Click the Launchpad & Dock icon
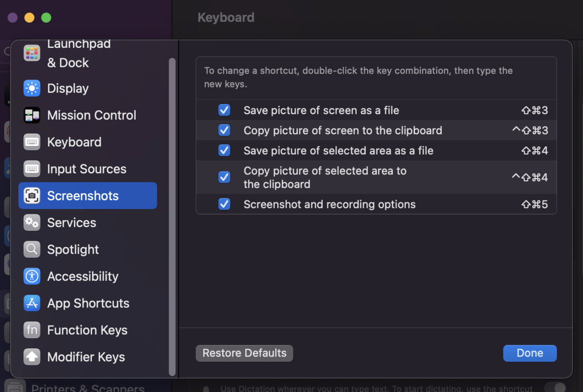Image resolution: width=583 pixels, height=392 pixels. pyautogui.click(x=32, y=53)
